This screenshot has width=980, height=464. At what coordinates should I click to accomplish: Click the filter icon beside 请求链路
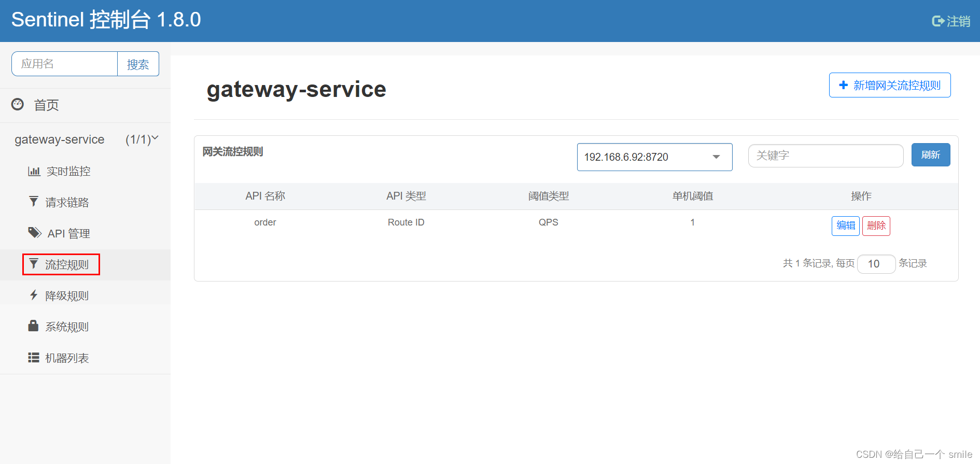[x=34, y=202]
